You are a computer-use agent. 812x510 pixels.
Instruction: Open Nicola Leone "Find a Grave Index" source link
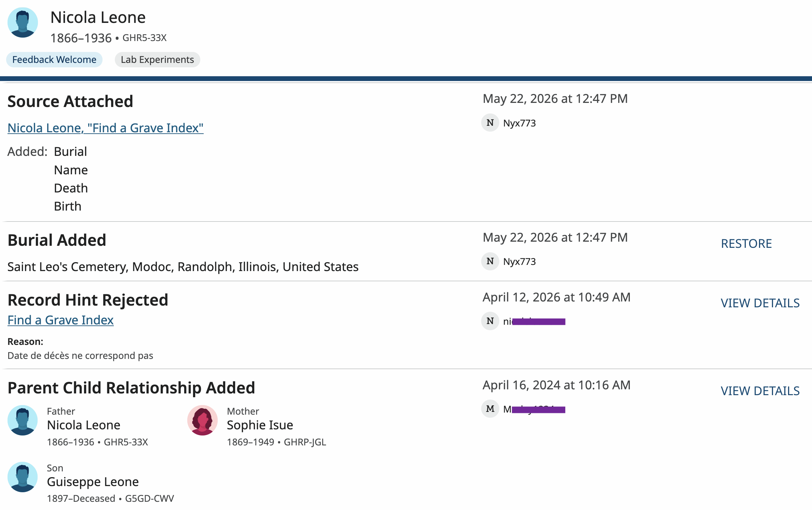106,128
